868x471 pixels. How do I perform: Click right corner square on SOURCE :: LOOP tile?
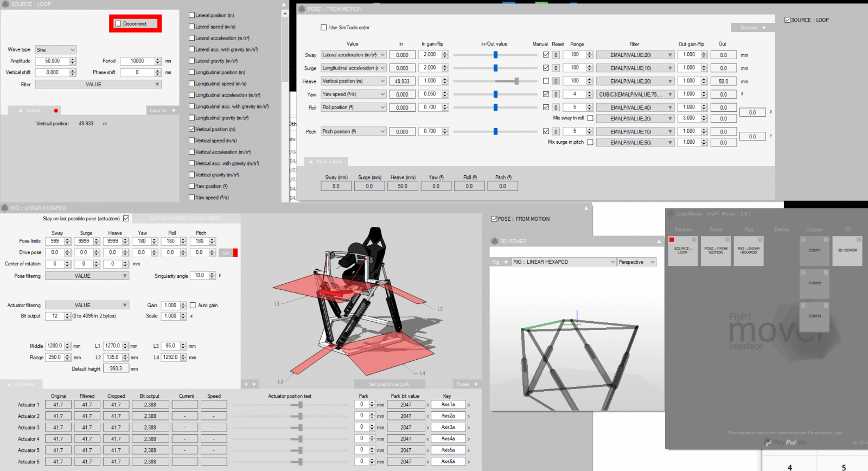click(694, 239)
